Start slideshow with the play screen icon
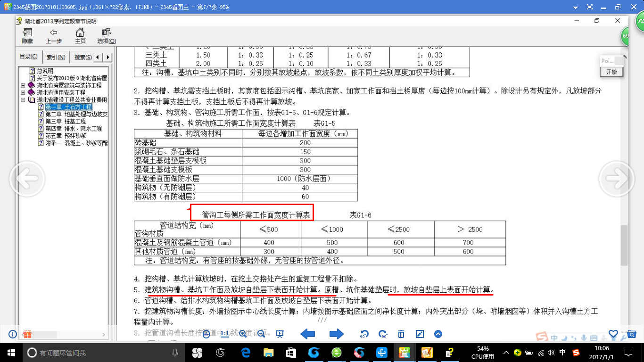 click(x=280, y=334)
